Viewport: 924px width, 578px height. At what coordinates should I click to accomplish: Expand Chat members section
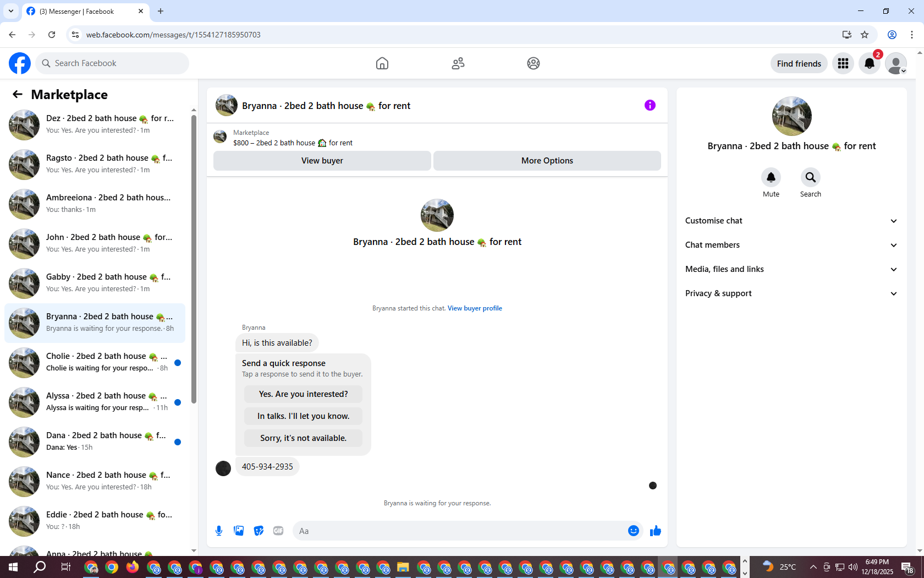click(791, 245)
